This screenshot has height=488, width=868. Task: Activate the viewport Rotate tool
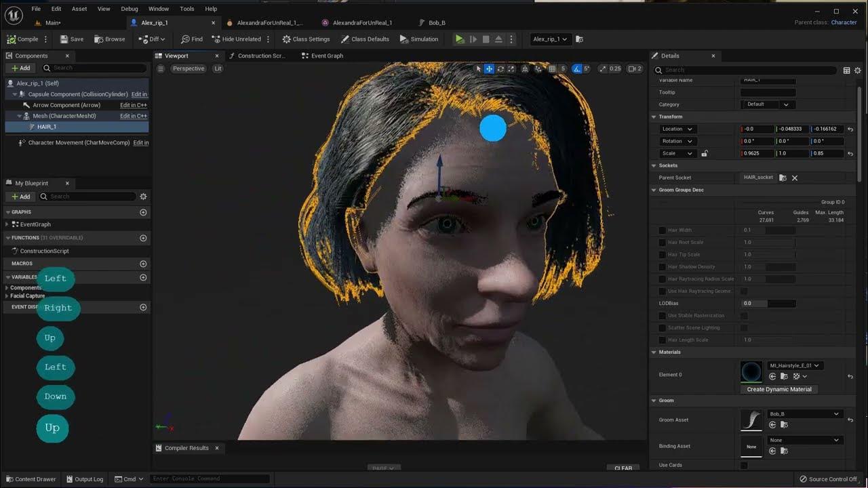pyautogui.click(x=500, y=68)
